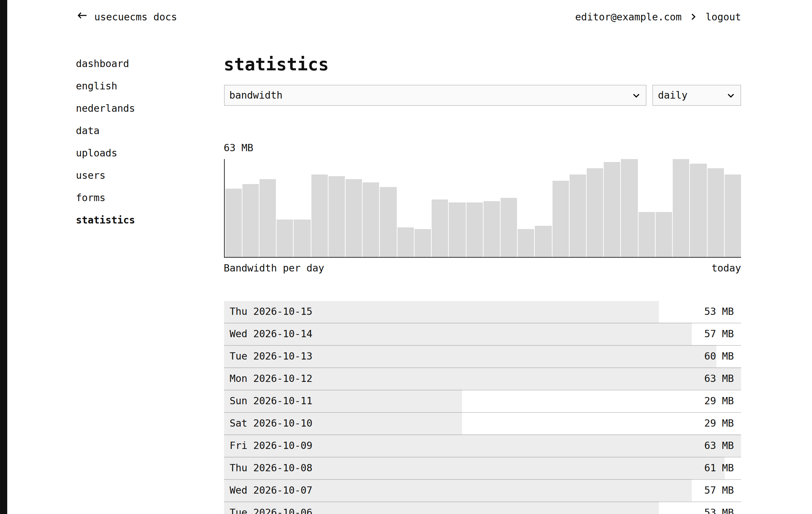Click the statistics page heading
Viewport: 812px width, 514px height.
[x=276, y=64]
